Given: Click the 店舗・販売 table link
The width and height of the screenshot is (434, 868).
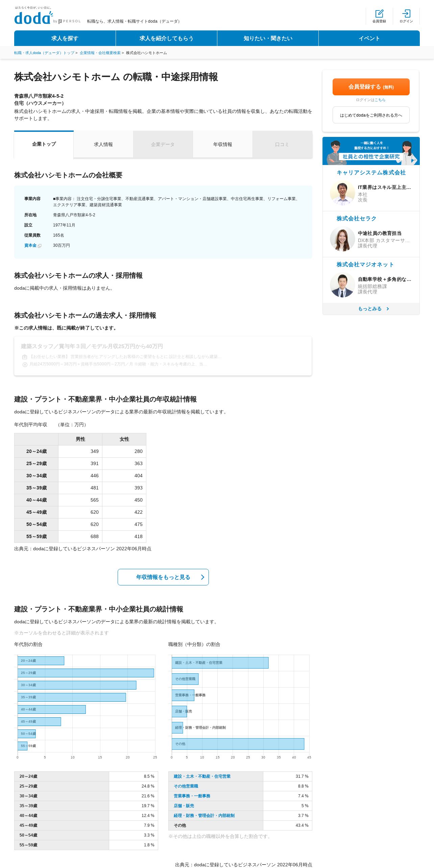Looking at the screenshot, I should [x=184, y=806].
